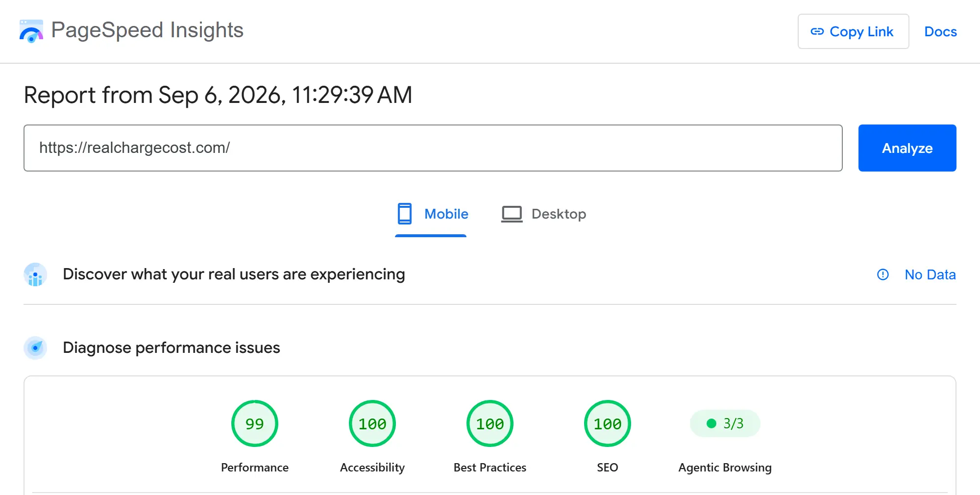Click the Accessibility label
980x495 pixels.
coord(372,468)
